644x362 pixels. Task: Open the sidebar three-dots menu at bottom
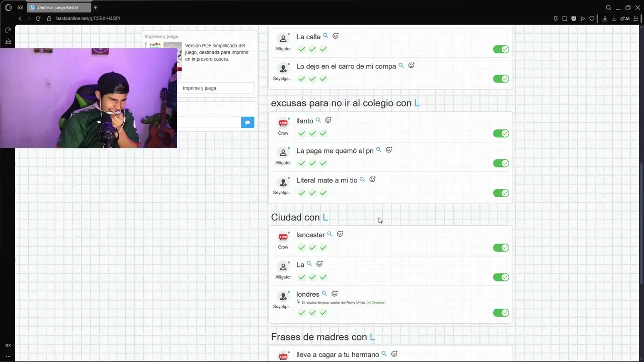8,355
